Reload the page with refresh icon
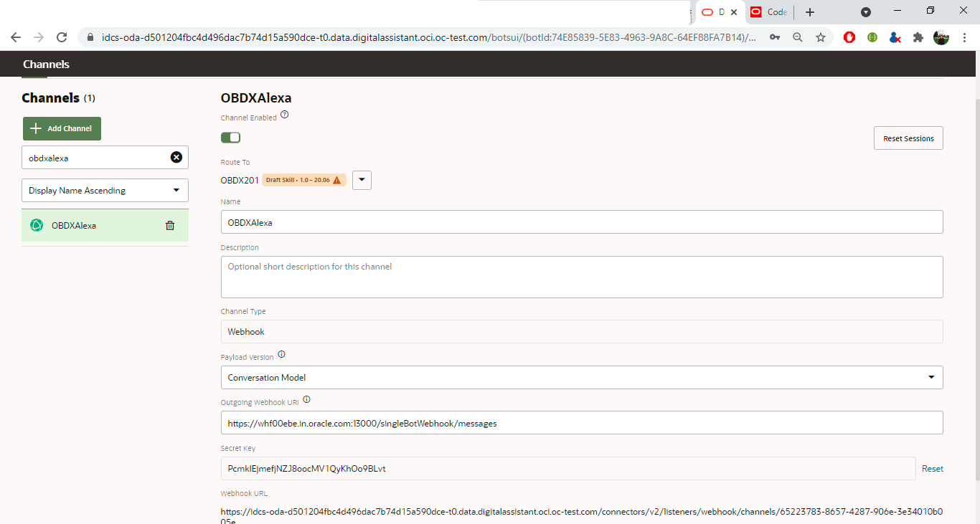This screenshot has width=980, height=524. click(x=62, y=37)
